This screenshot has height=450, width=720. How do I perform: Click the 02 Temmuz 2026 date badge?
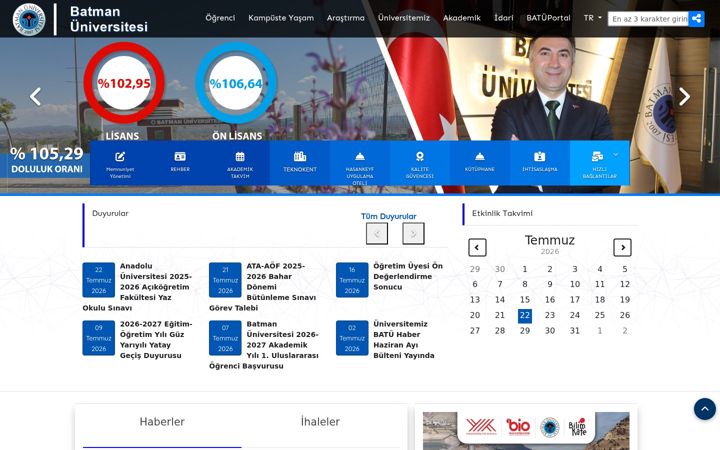point(352,338)
